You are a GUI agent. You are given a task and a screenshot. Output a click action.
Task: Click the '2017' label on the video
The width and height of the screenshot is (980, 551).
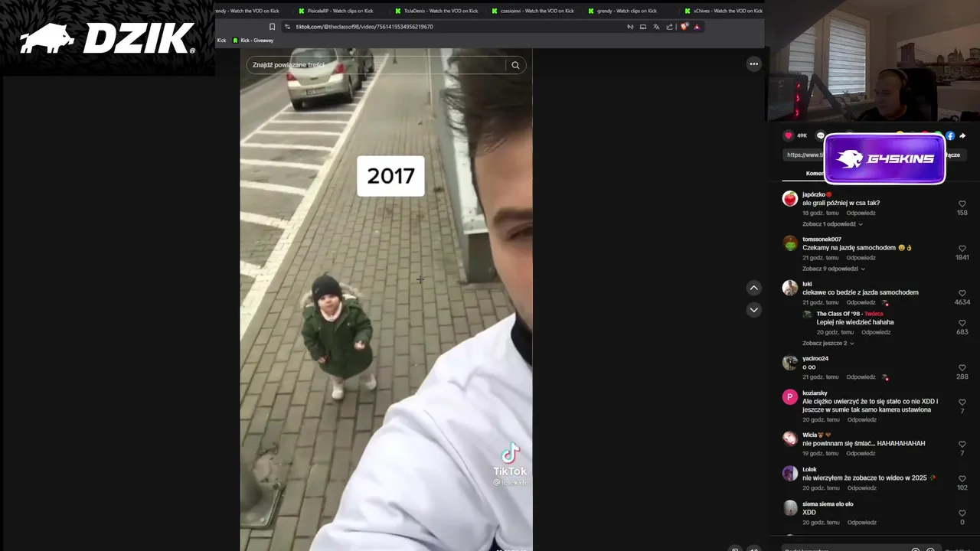click(x=390, y=176)
